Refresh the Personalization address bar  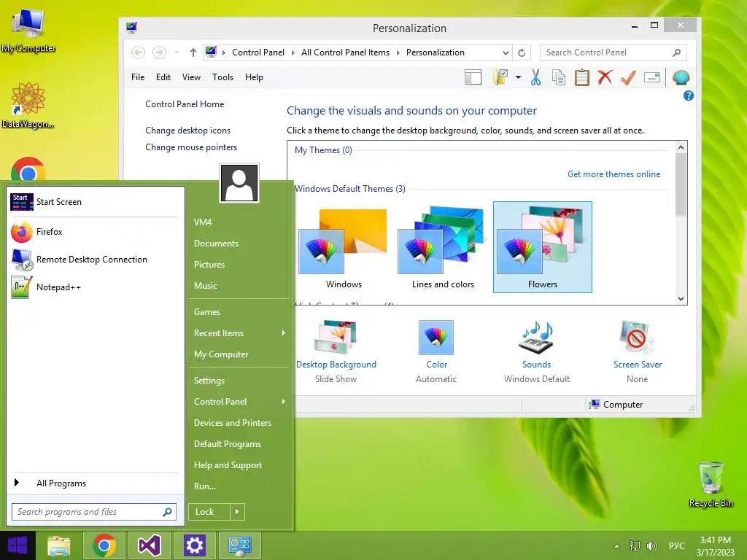pos(522,52)
